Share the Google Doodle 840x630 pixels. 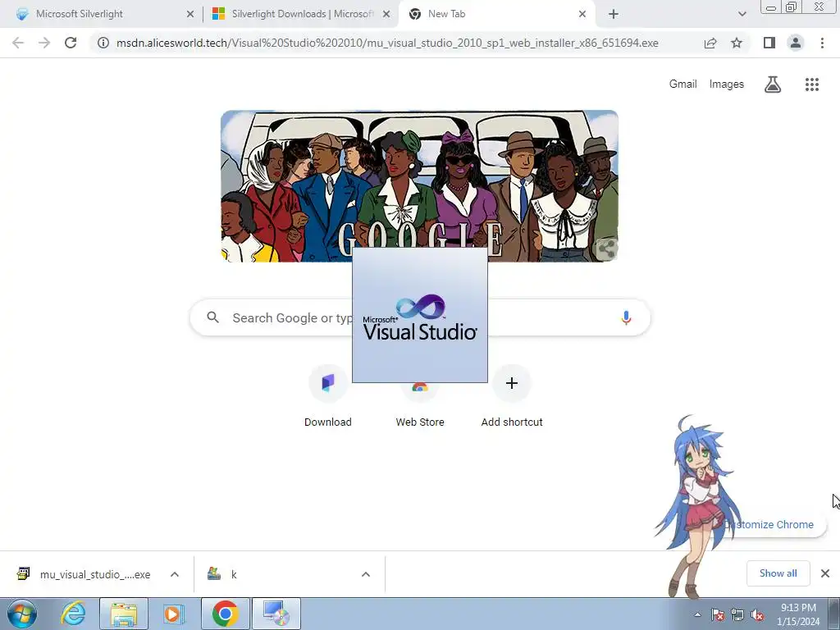[x=606, y=249]
